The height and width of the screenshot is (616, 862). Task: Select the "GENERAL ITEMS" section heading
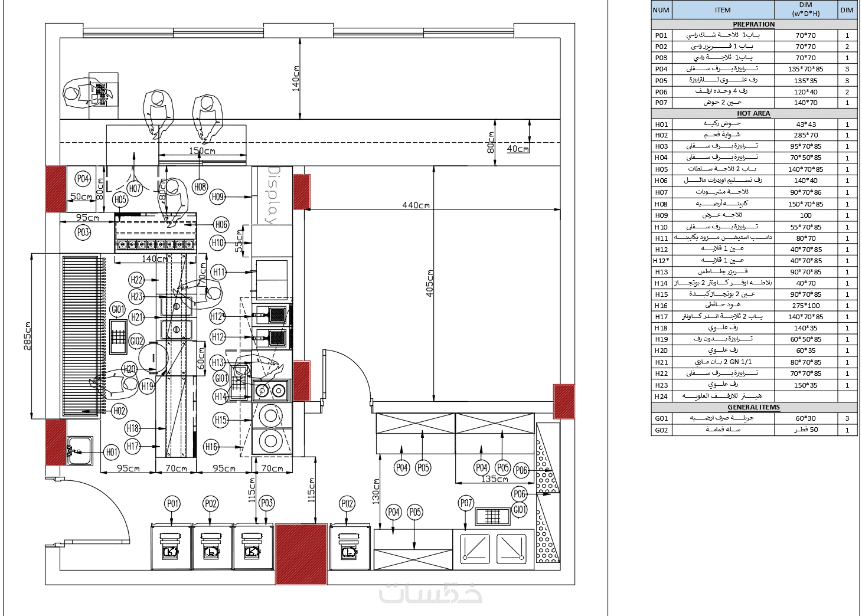pyautogui.click(x=754, y=407)
